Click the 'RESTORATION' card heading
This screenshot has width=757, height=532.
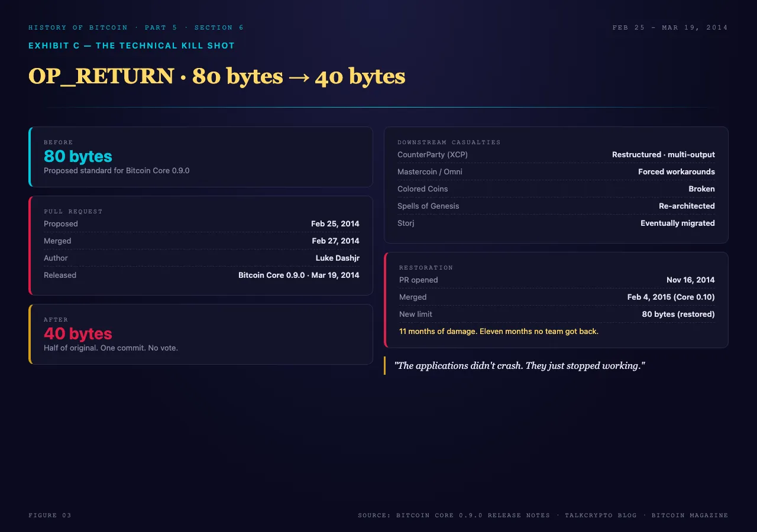pos(426,268)
